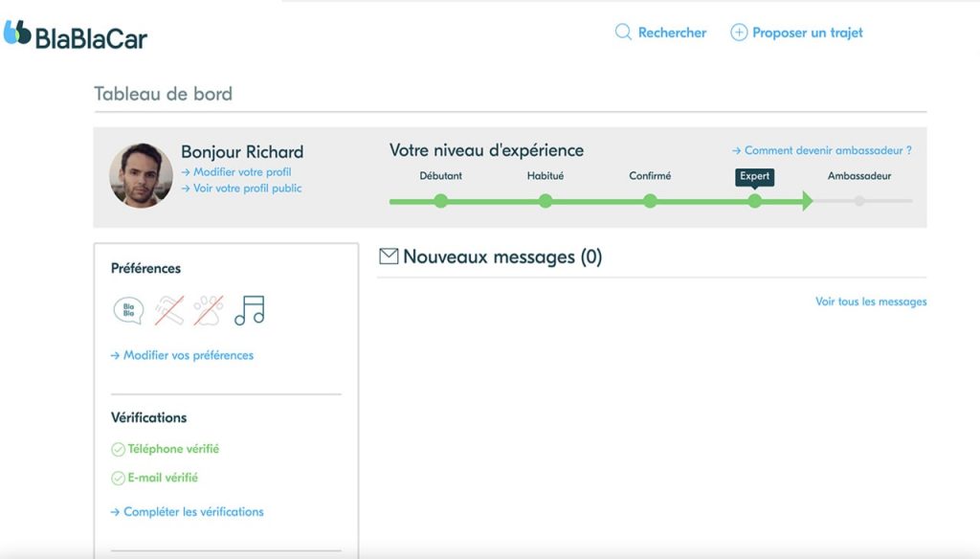Select the Bla Bla chat preference icon
Image resolution: width=980 pixels, height=559 pixels.
(x=129, y=310)
